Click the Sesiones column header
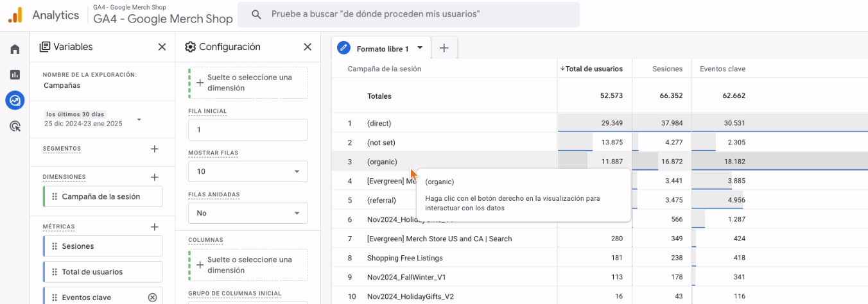 666,69
